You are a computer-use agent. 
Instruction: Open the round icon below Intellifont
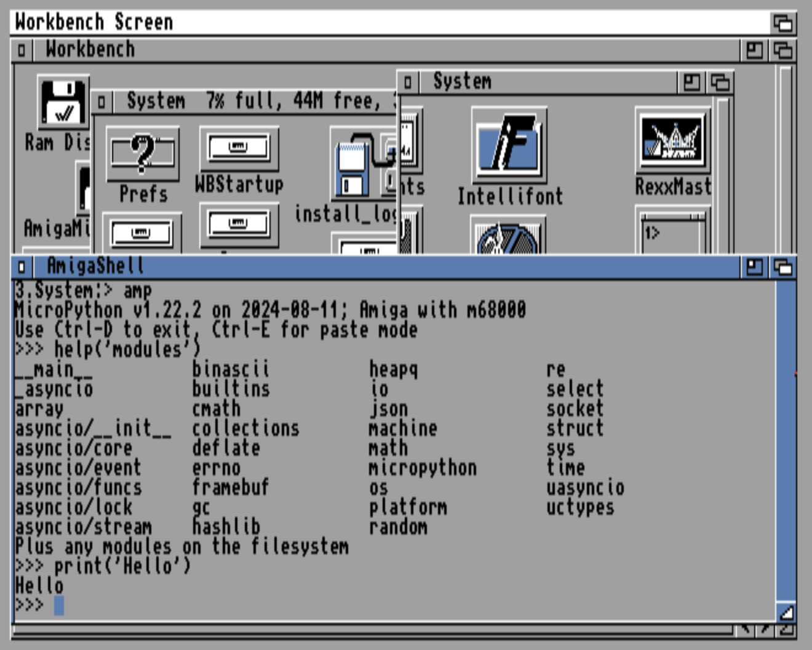(x=508, y=235)
